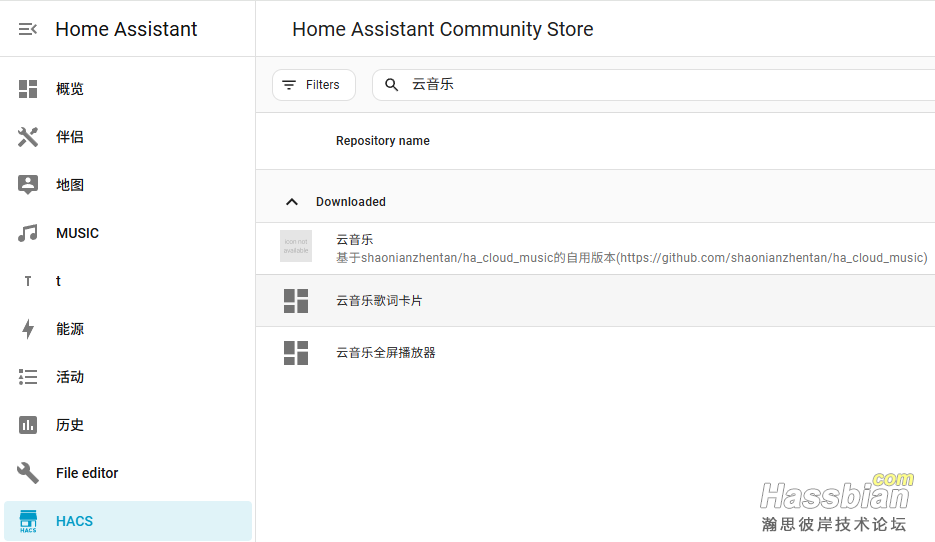Click the 云音乐全屏播放器 dashboard card icon
The image size is (935, 542).
click(x=296, y=353)
